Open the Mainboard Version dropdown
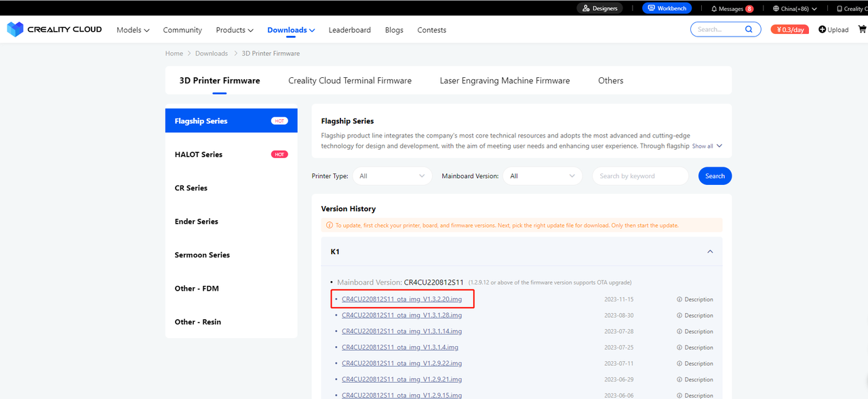The width and height of the screenshot is (868, 399). [x=542, y=176]
